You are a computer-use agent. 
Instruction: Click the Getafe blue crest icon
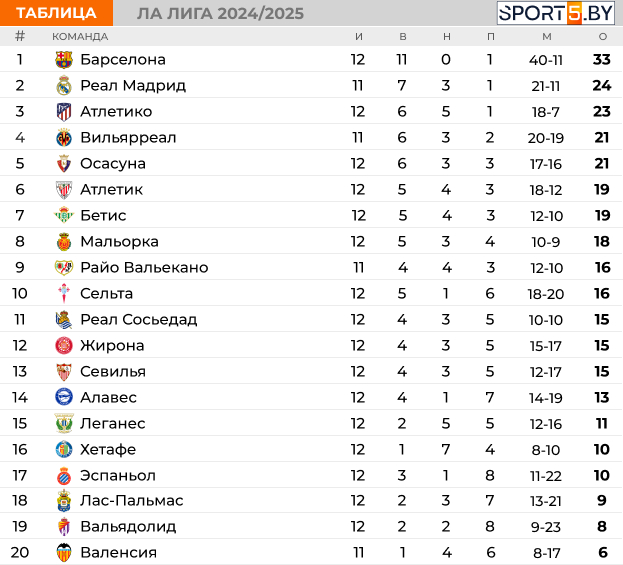(64, 449)
